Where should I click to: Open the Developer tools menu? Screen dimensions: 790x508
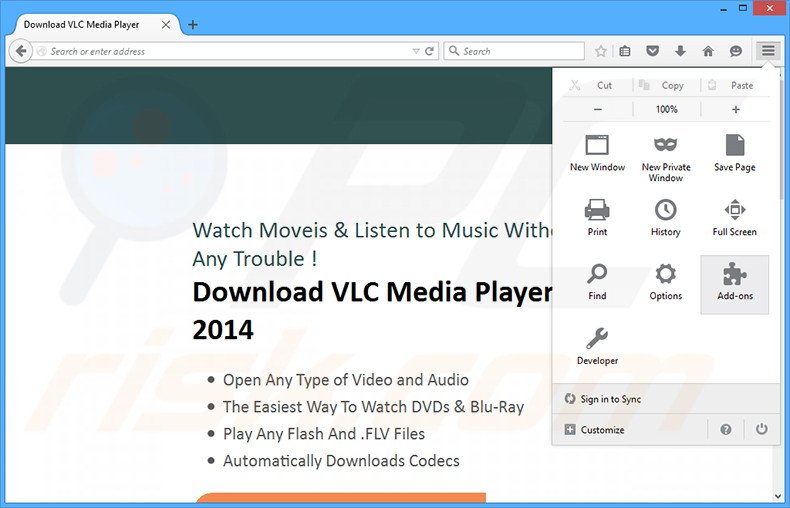pos(597,346)
